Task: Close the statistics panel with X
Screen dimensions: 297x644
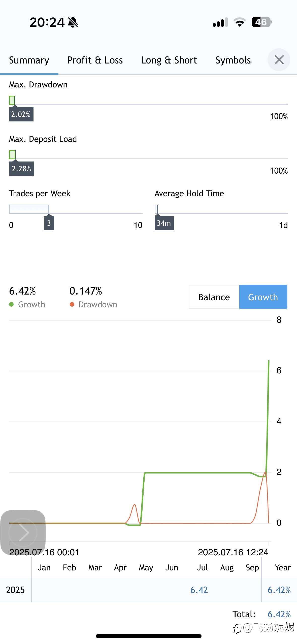Action: 279,60
